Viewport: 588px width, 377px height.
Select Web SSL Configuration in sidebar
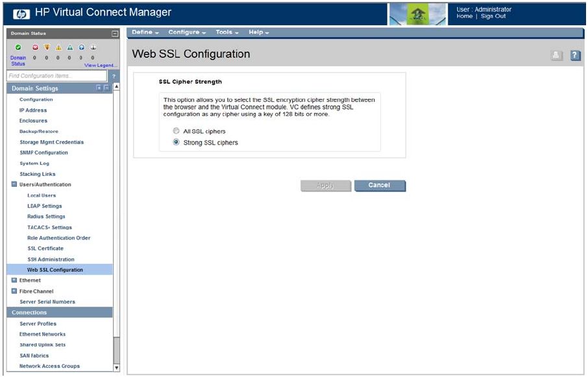tap(60, 270)
